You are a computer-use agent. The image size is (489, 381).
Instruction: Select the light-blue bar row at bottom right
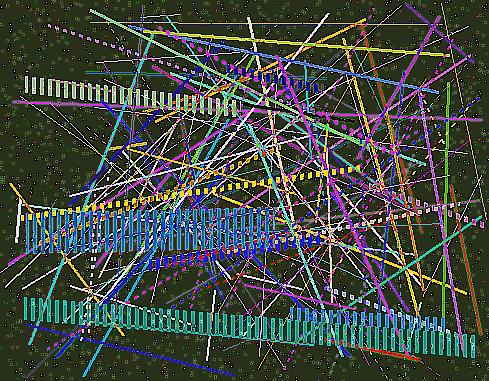point(367,318)
